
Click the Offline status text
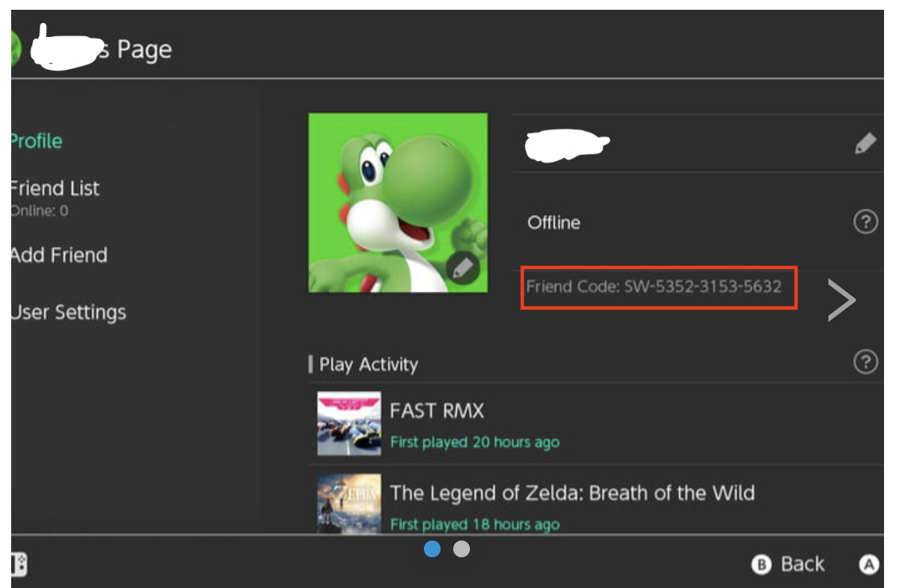coord(554,223)
